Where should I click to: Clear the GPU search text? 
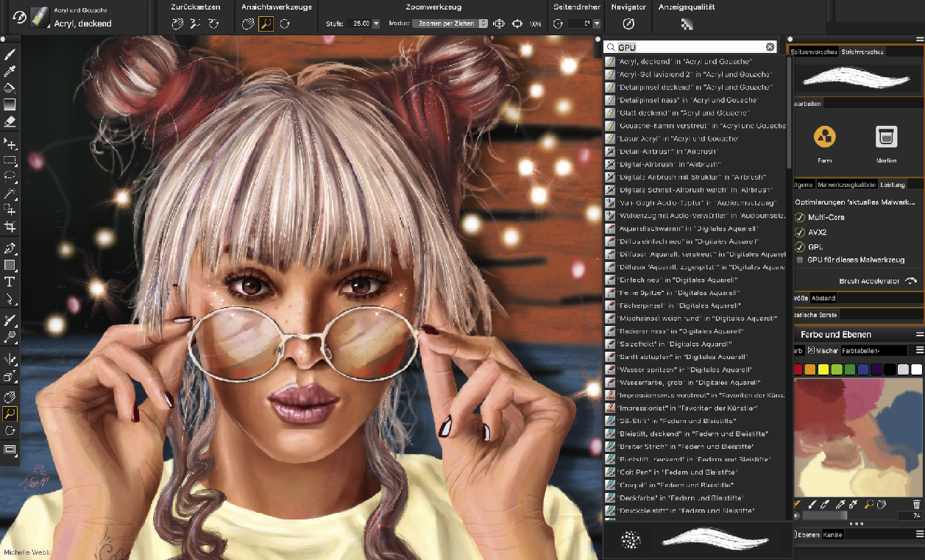(x=770, y=46)
